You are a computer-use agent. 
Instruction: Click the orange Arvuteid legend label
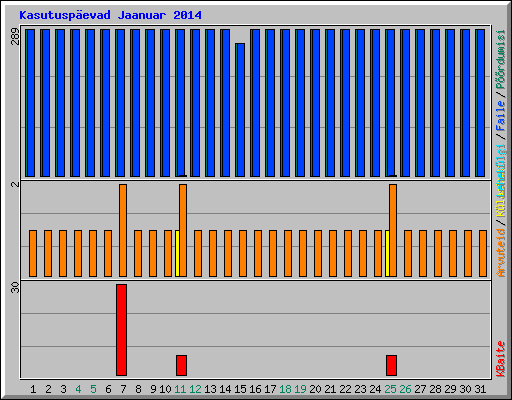(x=501, y=253)
